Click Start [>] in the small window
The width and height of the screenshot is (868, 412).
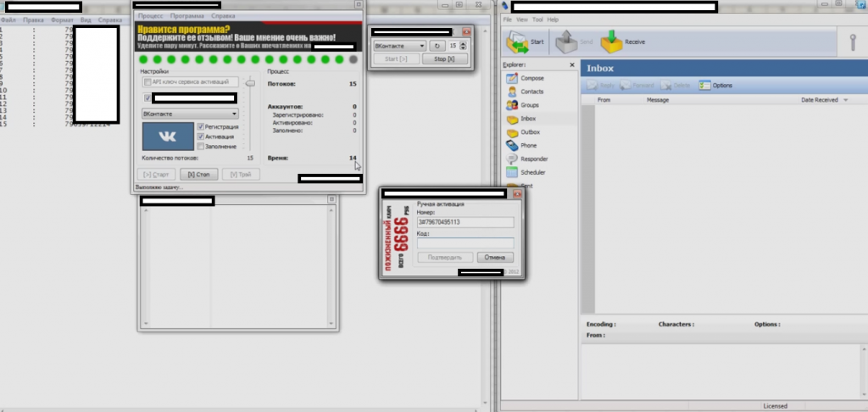[396, 58]
